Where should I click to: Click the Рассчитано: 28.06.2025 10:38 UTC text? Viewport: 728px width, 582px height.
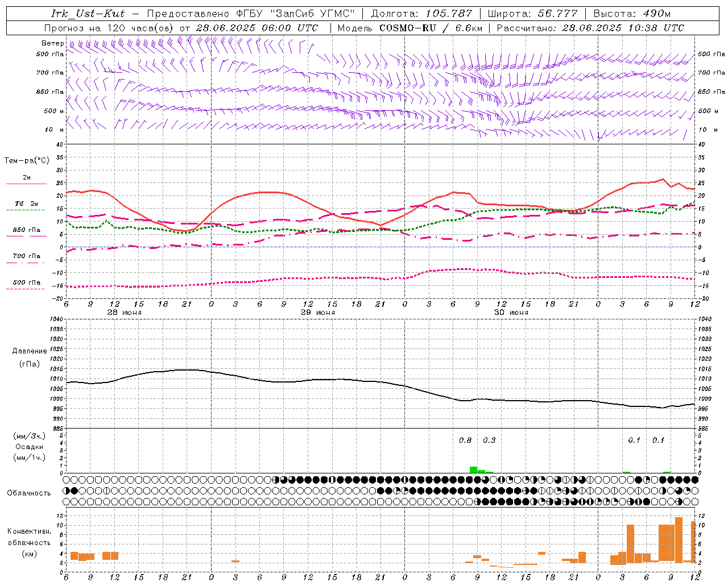pos(590,28)
